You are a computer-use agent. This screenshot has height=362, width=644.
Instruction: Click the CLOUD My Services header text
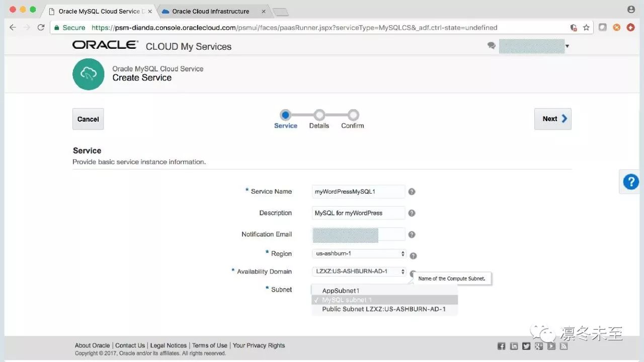click(189, 46)
